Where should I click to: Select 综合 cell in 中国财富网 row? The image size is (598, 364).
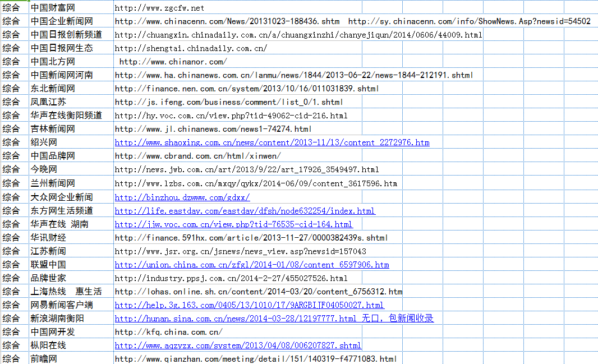point(15,8)
